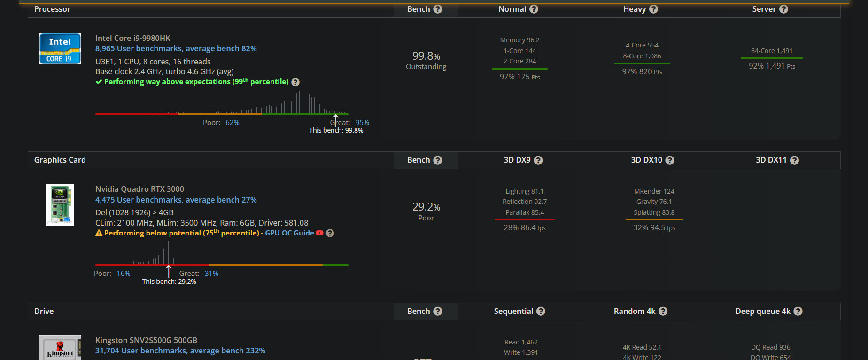
Task: Click '97% 820 Pts' heavy score
Action: [x=642, y=71]
